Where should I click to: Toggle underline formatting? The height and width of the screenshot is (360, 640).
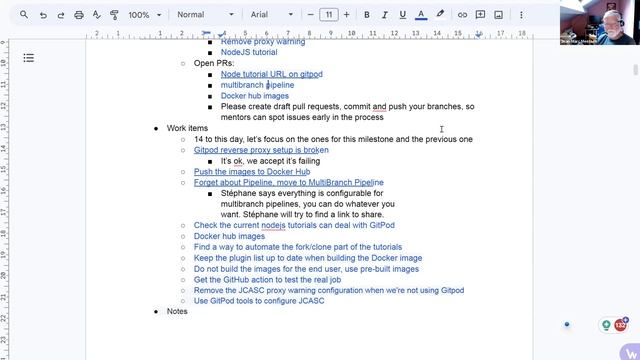[x=402, y=15]
